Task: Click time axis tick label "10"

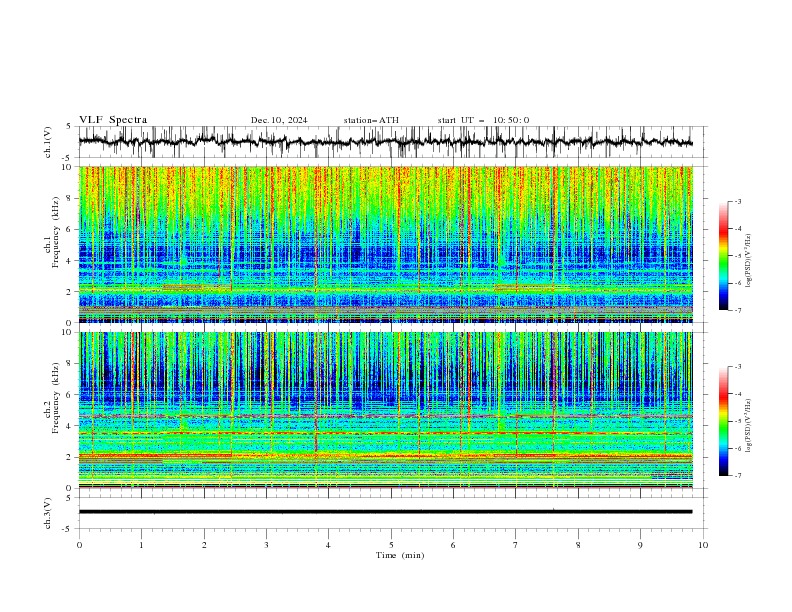Action: pyautogui.click(x=703, y=545)
